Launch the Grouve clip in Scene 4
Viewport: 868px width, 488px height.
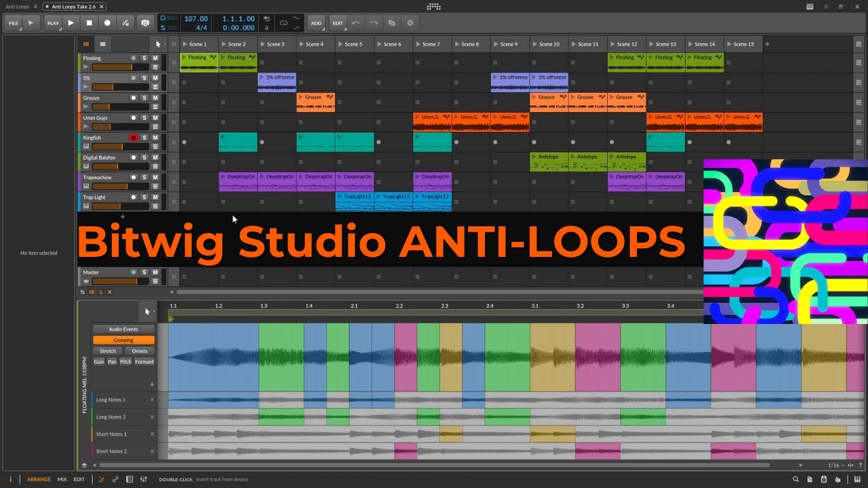(x=301, y=97)
